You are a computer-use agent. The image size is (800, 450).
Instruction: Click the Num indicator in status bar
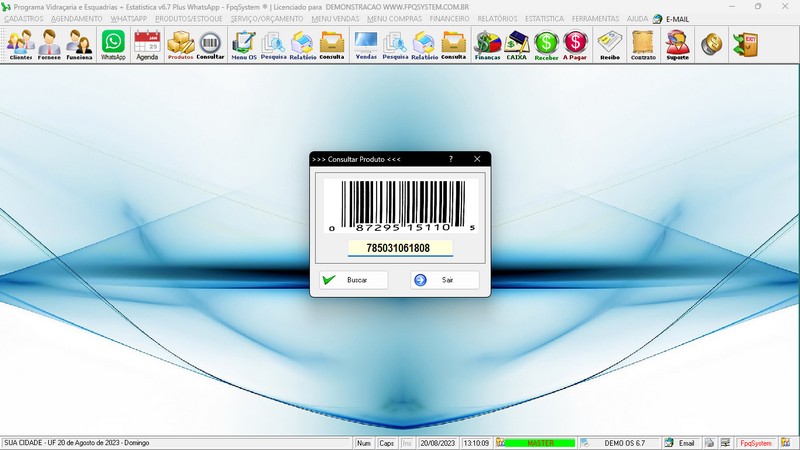tap(364, 443)
